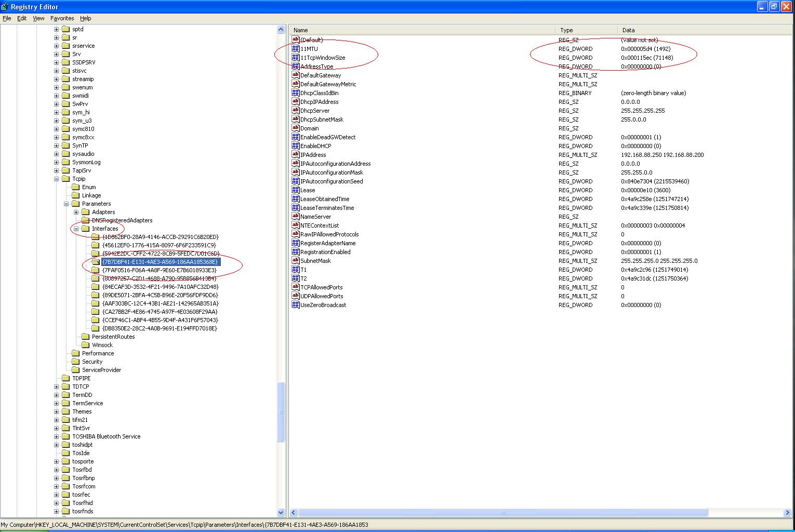Open the View menu
795x532 pixels.
[x=38, y=18]
